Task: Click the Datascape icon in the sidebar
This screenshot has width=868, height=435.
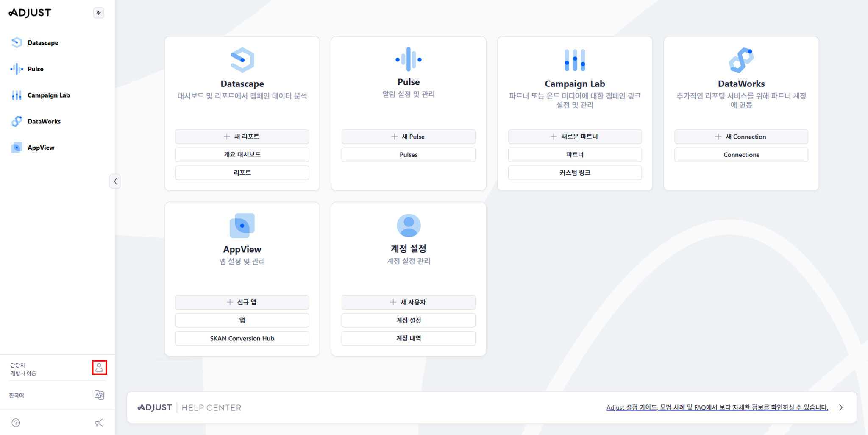Action: click(x=17, y=42)
